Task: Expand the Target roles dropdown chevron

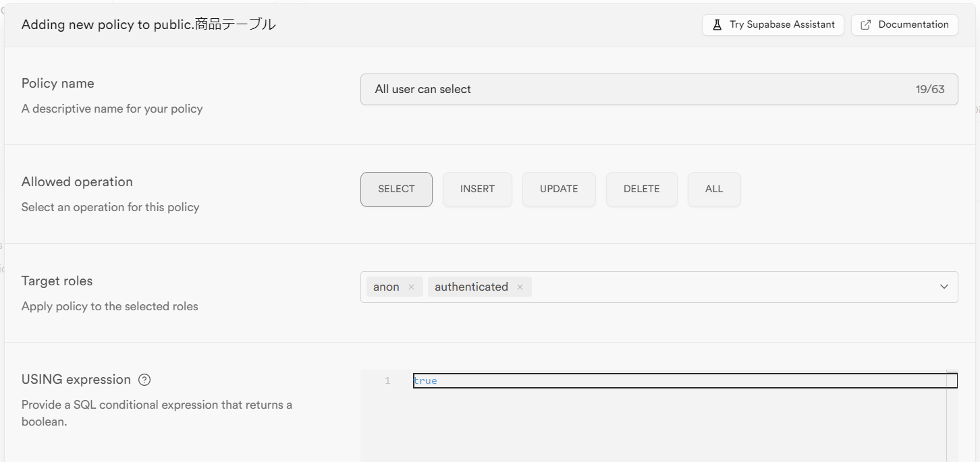Action: point(944,287)
